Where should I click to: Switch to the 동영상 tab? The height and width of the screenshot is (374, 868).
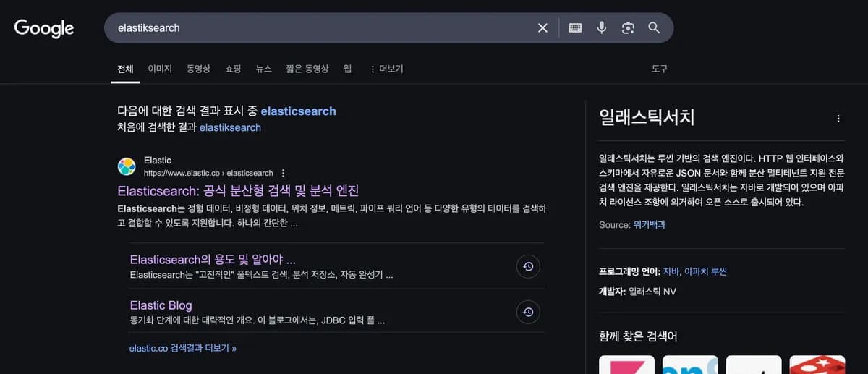pyautogui.click(x=198, y=69)
